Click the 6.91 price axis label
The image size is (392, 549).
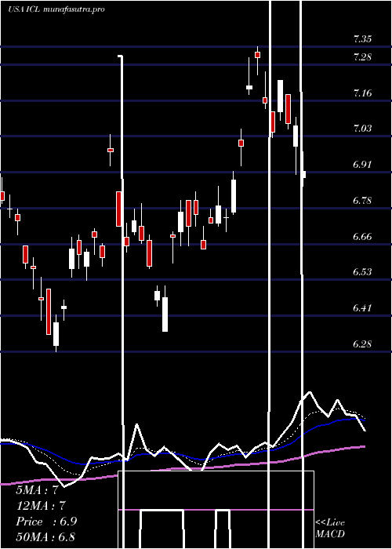[362, 165]
